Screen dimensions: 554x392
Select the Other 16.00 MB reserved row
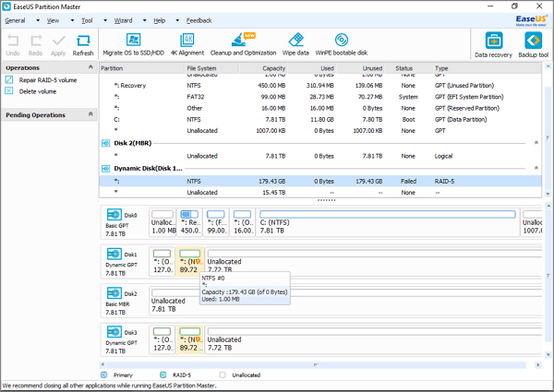tap(320, 108)
